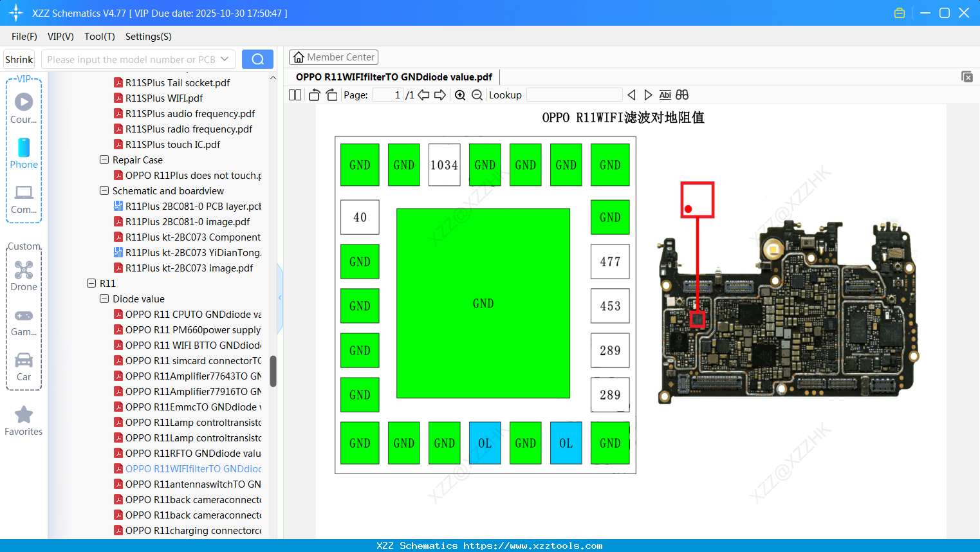Zoom in on the PDF
The width and height of the screenshot is (980, 552).
pyautogui.click(x=460, y=95)
